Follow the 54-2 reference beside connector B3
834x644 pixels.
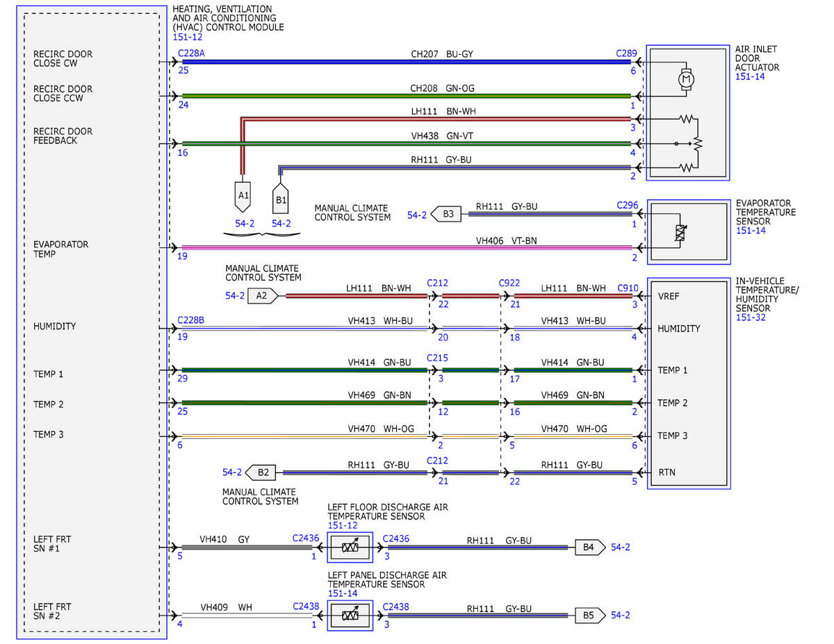point(416,215)
